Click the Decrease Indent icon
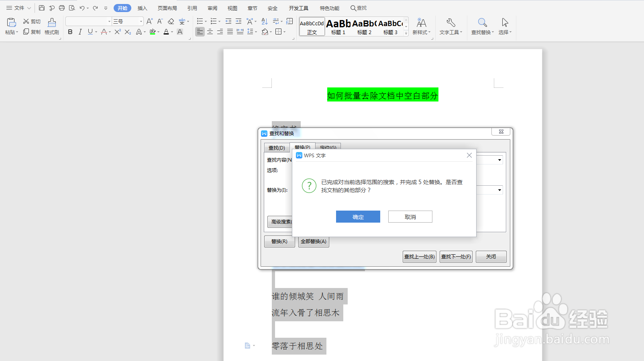The width and height of the screenshot is (644, 361). tap(228, 21)
